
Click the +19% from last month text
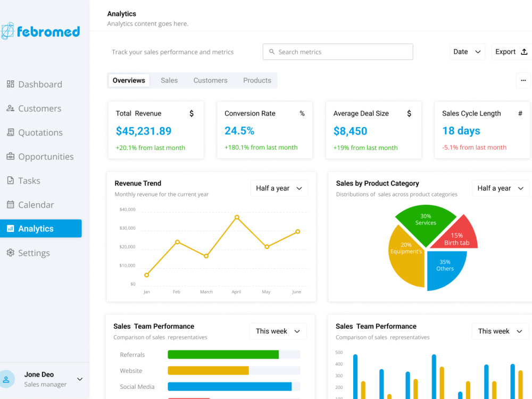[365, 147]
